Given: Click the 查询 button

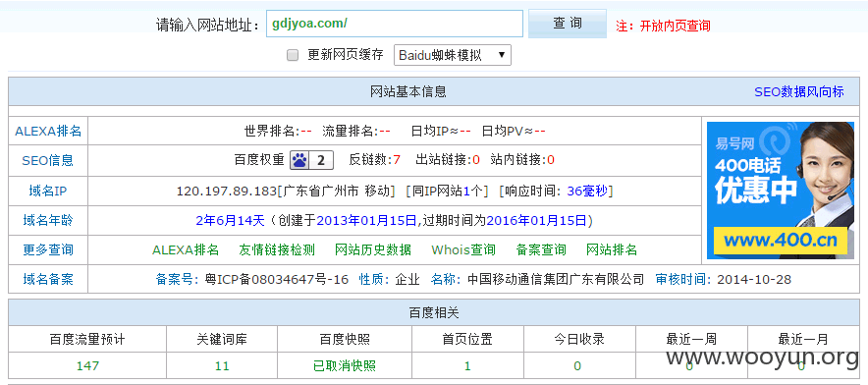Looking at the screenshot, I should tap(568, 24).
